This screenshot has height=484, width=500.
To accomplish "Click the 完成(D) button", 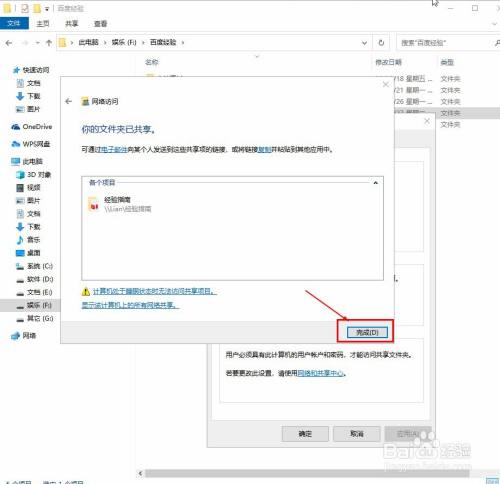I will tap(367, 332).
